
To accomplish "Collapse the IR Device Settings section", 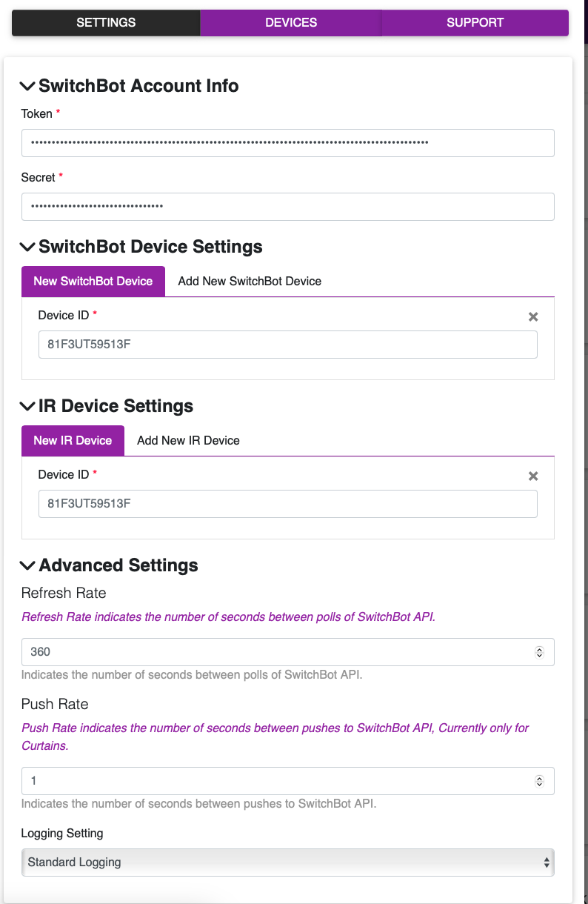I will [27, 406].
